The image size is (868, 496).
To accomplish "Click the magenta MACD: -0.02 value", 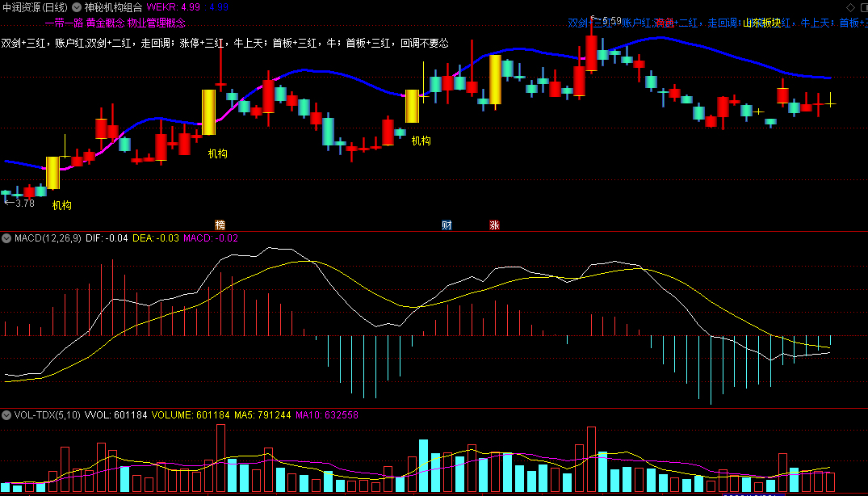I will pos(211,238).
